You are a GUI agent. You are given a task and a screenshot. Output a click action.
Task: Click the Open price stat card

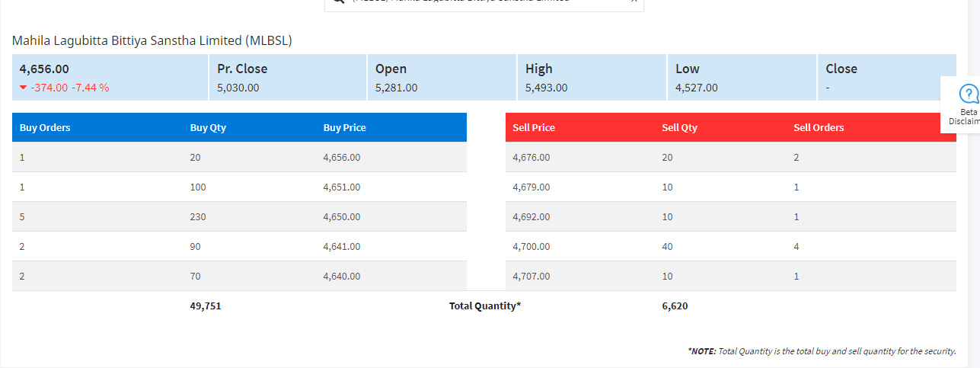pyautogui.click(x=441, y=77)
